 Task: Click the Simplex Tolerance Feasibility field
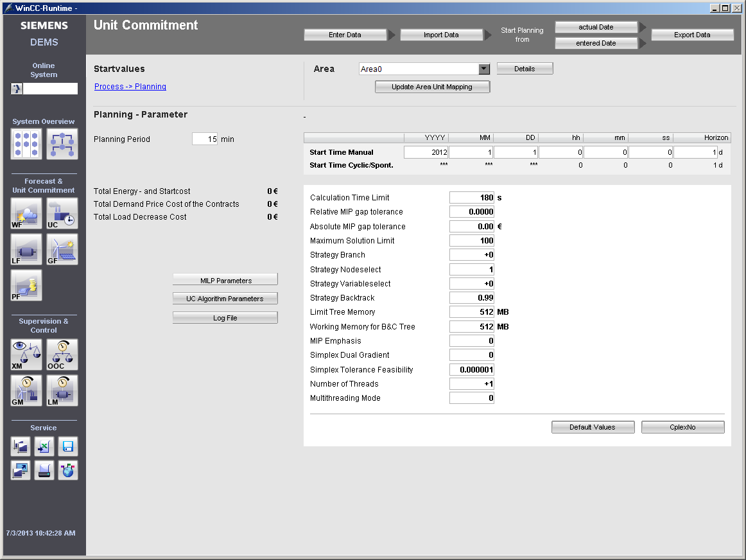(x=472, y=370)
